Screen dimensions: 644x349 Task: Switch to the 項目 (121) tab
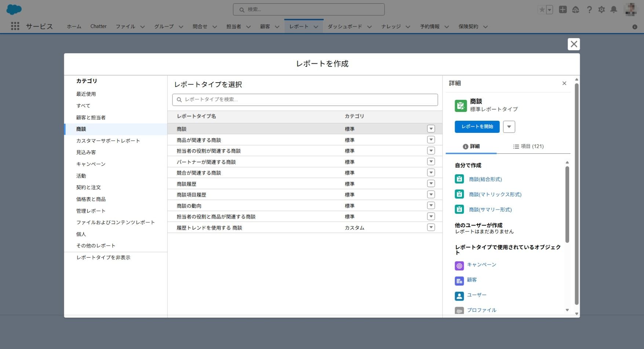pos(528,146)
